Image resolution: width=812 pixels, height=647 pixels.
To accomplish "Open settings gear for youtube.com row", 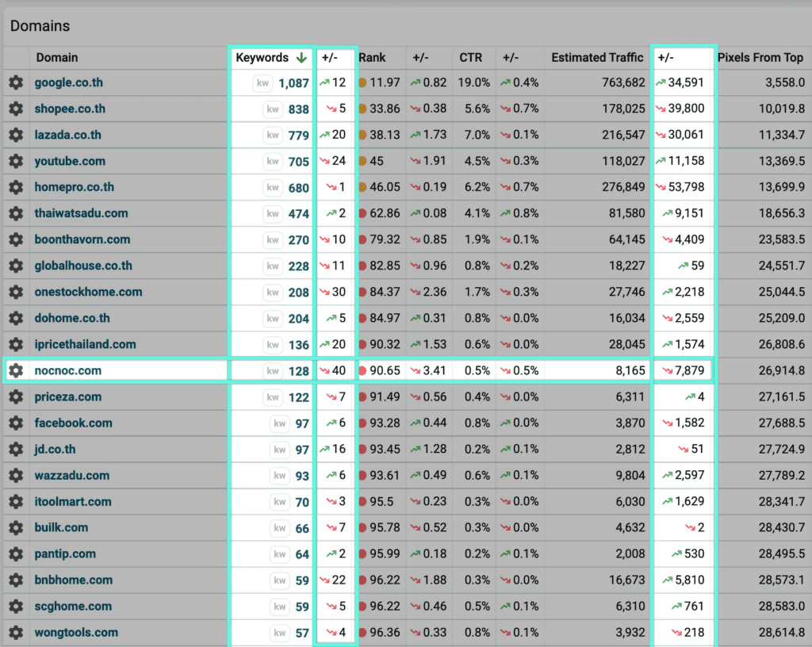I will pos(16,161).
